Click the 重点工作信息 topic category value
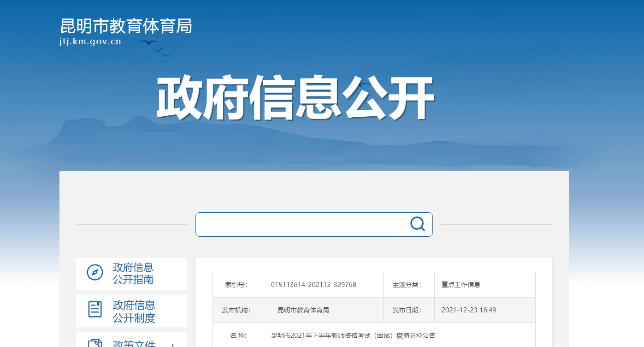This screenshot has width=644, height=347. point(461,285)
